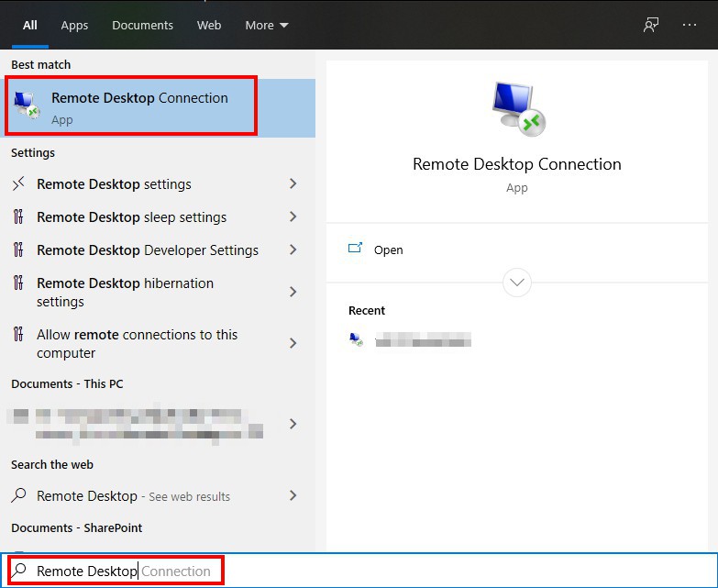Screen dimensions: 718x588
Task: Click the feedback person icon in header
Action: pos(651,25)
